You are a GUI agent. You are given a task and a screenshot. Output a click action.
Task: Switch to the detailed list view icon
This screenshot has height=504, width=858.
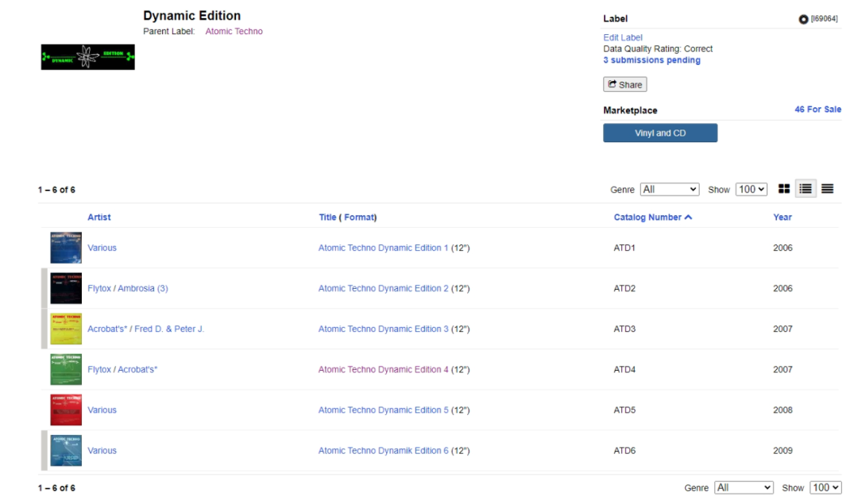806,189
